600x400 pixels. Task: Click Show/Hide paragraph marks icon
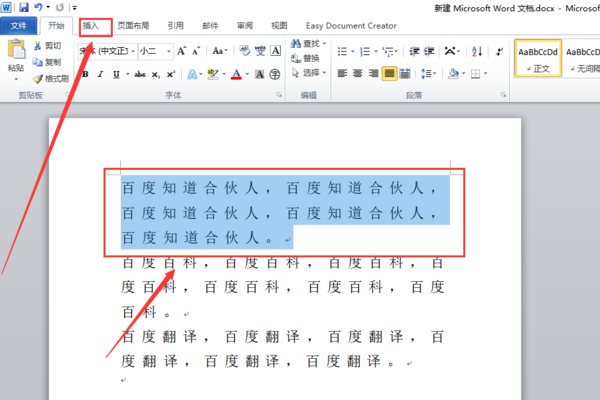(499, 51)
